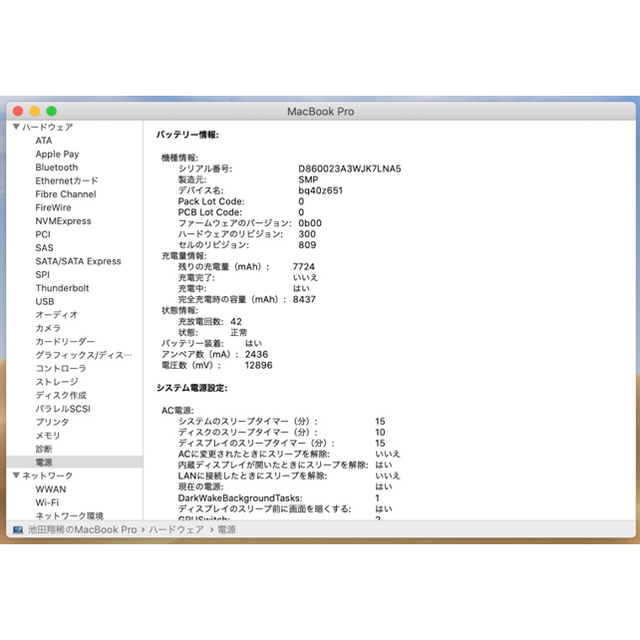
Task: Click DarkWakeBackgroundTasks label
Action: coord(240,498)
